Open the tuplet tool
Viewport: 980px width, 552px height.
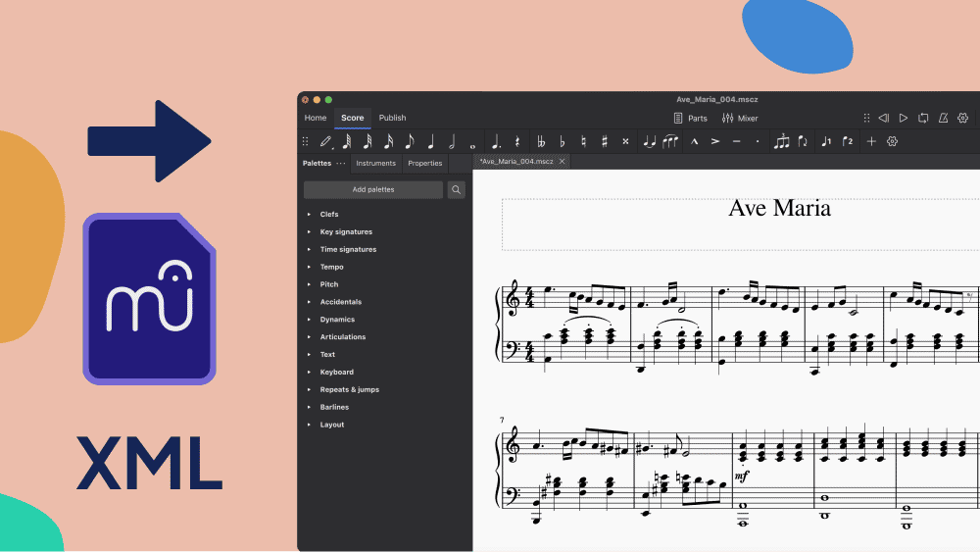tap(782, 142)
